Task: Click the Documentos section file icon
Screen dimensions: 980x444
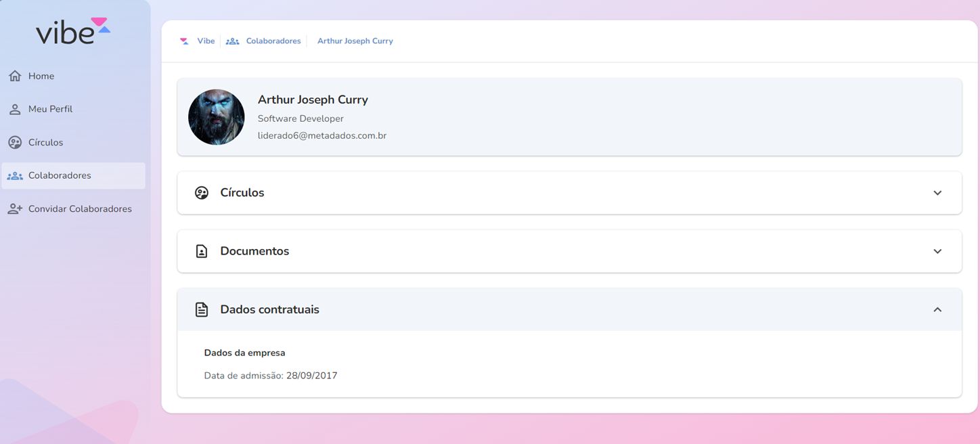Action: (202, 251)
